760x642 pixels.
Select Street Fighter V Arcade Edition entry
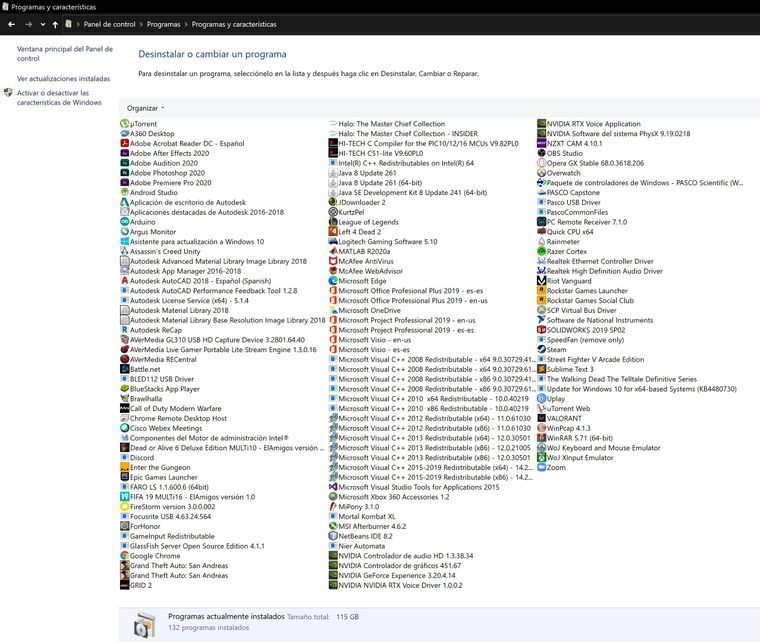point(591,360)
